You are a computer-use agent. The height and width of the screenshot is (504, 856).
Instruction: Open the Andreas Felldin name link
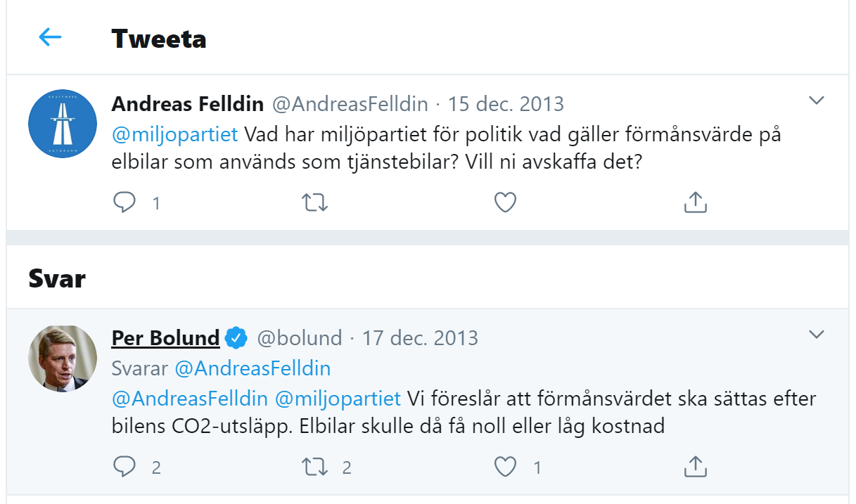[188, 104]
